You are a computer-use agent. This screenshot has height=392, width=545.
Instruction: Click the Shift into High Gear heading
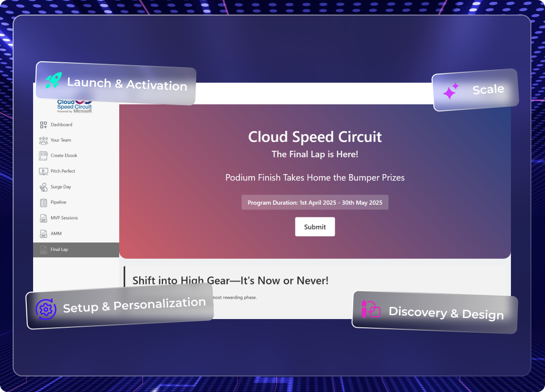[x=230, y=281]
